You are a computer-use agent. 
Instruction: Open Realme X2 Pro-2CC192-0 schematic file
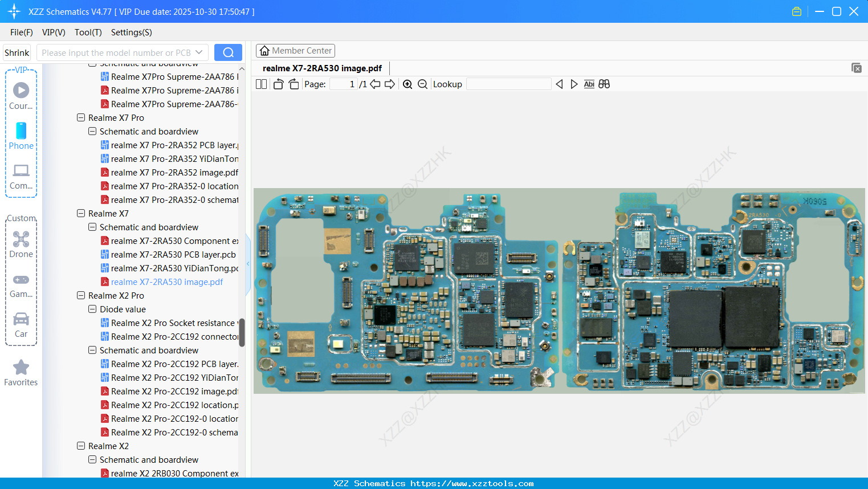coord(169,433)
